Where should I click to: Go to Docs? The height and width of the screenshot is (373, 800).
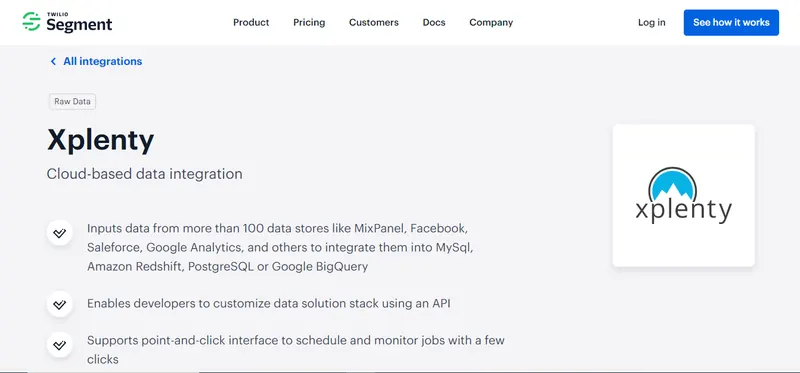pyautogui.click(x=434, y=22)
